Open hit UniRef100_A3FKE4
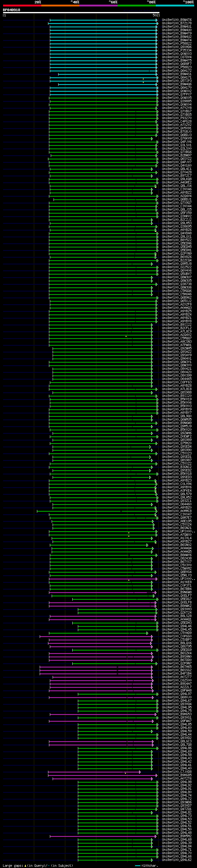 pyautogui.click(x=176, y=491)
